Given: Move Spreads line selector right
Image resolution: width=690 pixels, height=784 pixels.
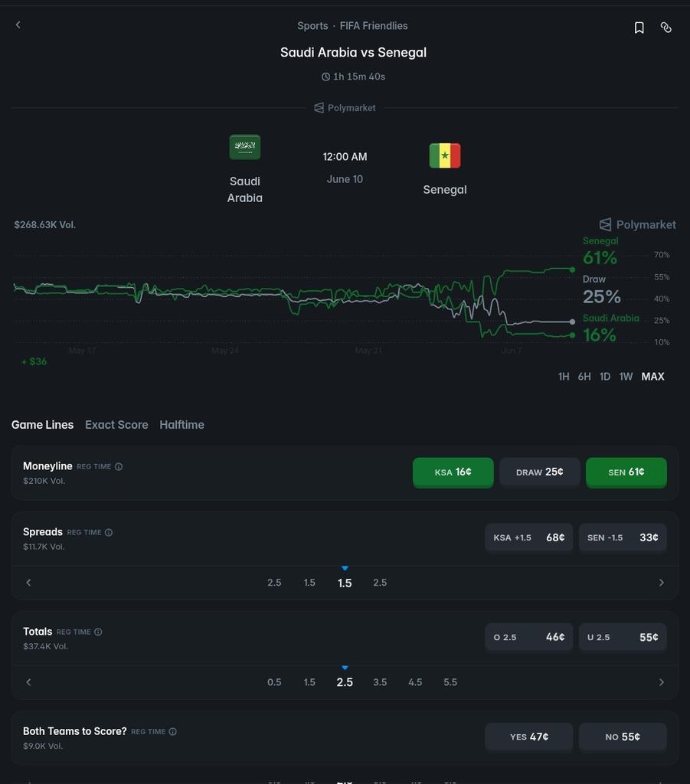Looking at the screenshot, I should [x=662, y=583].
